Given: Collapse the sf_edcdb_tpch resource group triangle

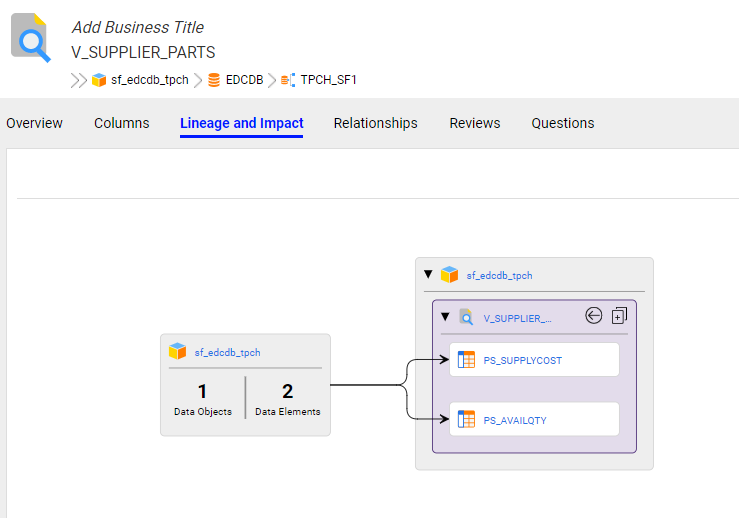Looking at the screenshot, I should click(x=428, y=274).
